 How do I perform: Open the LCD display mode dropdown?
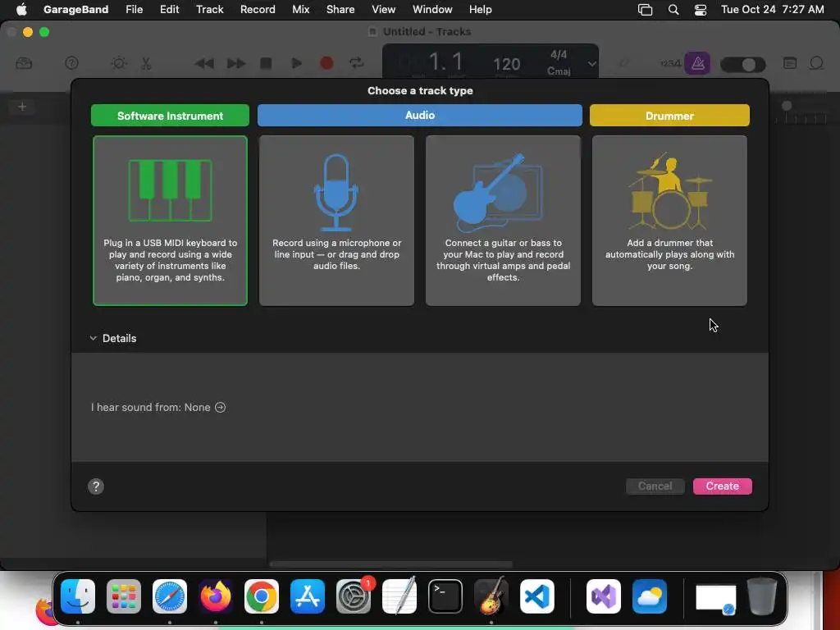[x=591, y=64]
